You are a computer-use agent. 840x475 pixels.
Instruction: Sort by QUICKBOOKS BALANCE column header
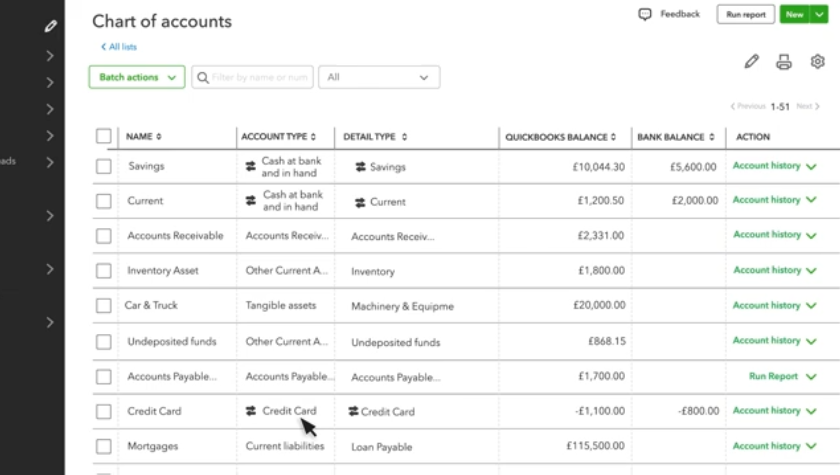tap(560, 136)
